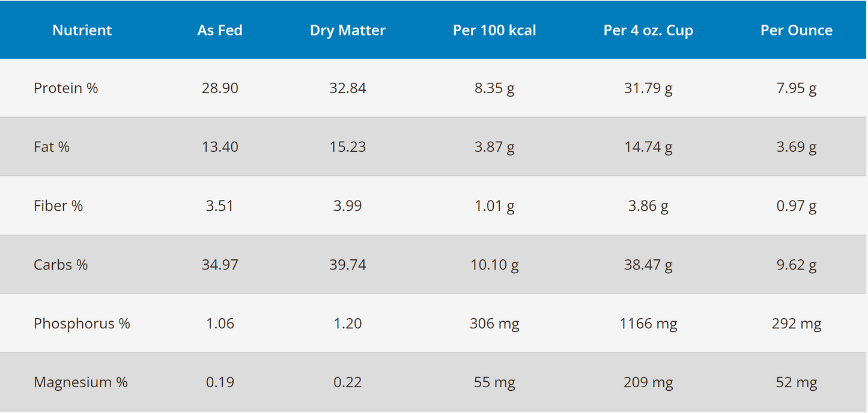Image resolution: width=868 pixels, height=413 pixels.
Task: Select the Magnesium per cup value 209 mg
Action: pos(648,382)
